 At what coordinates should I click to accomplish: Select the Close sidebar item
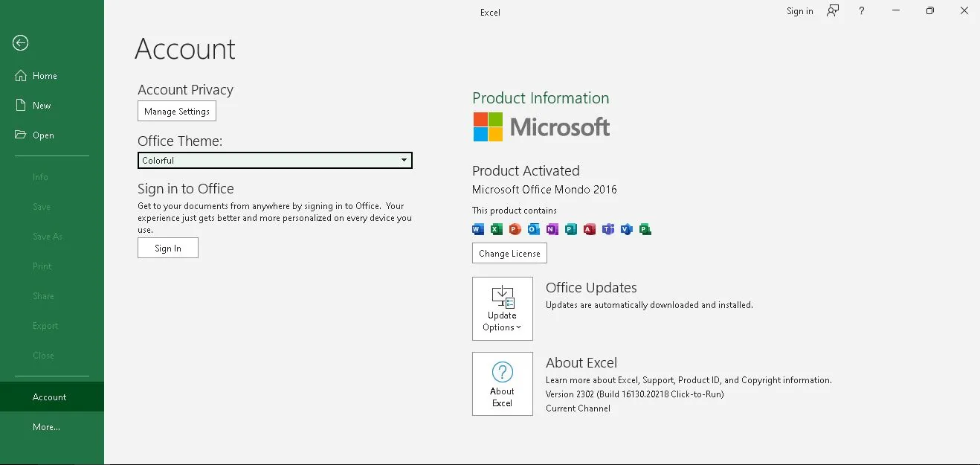click(x=52, y=356)
